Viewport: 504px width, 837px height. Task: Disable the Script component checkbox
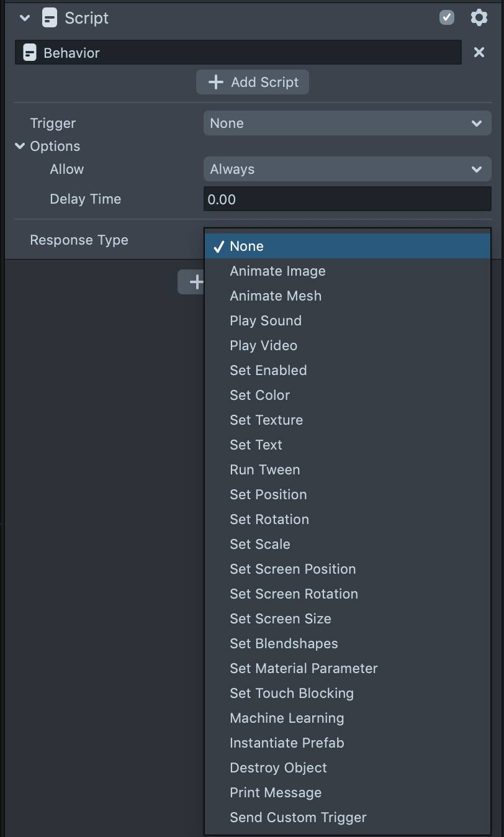pos(447,17)
